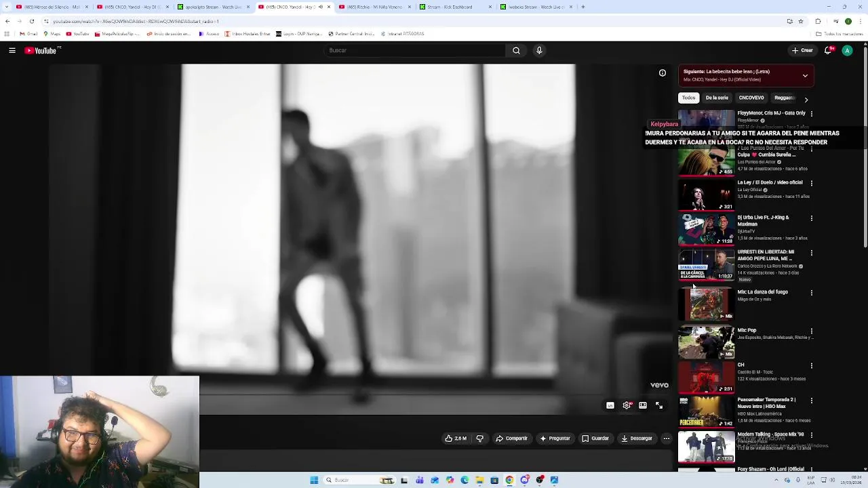
Task: Click the Descargar download button
Action: pos(637,439)
